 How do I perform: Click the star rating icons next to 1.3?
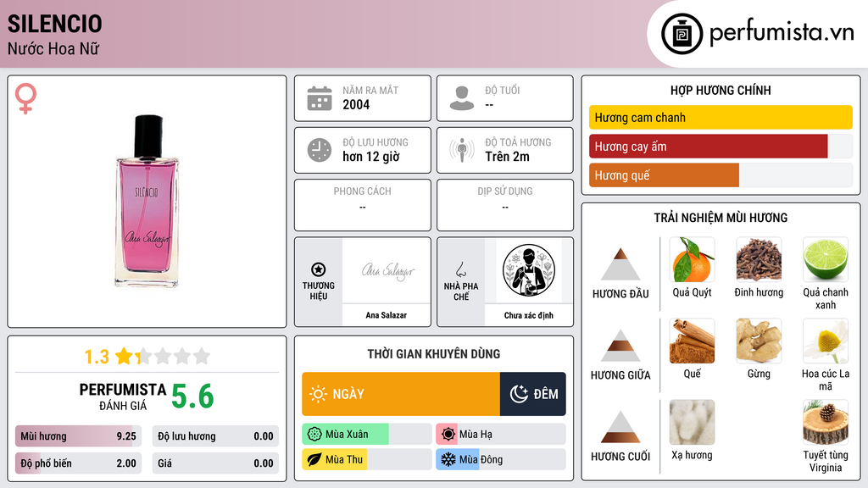point(163,357)
